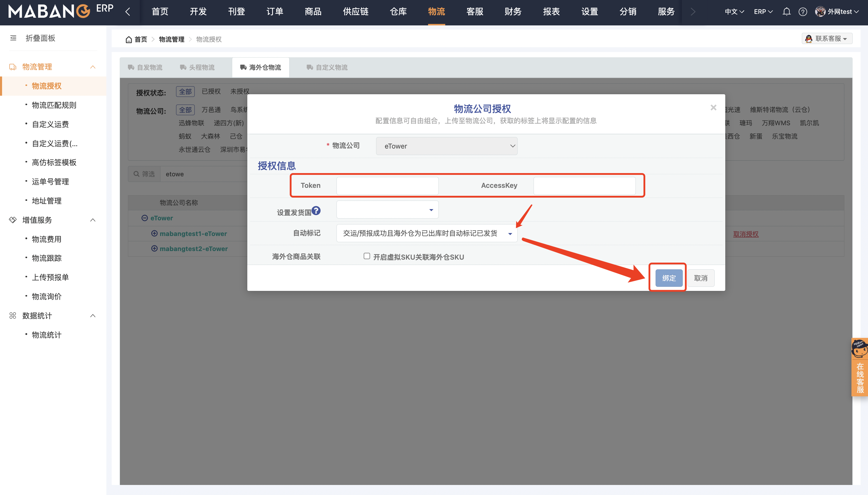
Task: Click the 物流管理 truck sidebar icon
Action: pos(13,67)
